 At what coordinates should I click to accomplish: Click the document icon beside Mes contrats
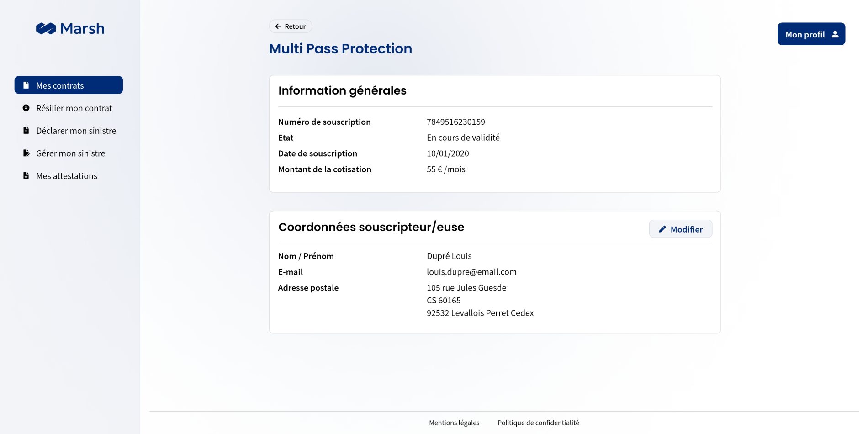(x=26, y=85)
